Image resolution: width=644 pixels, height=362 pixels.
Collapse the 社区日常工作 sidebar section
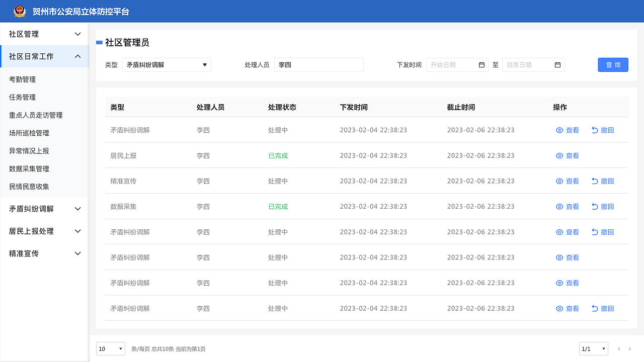pos(44,56)
